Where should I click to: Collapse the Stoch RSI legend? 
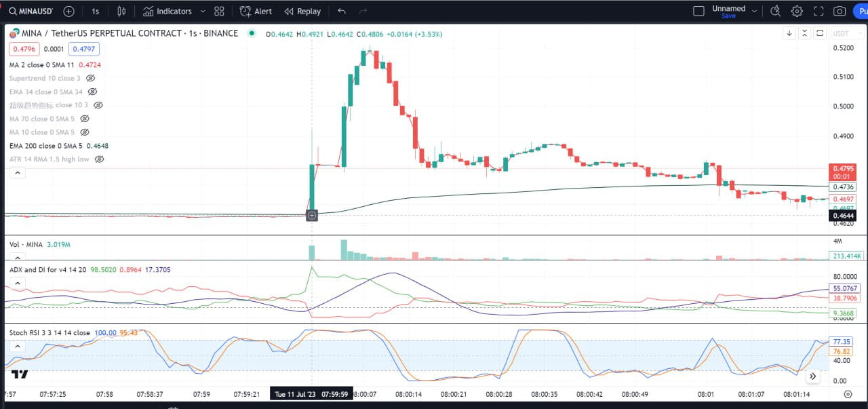17,347
